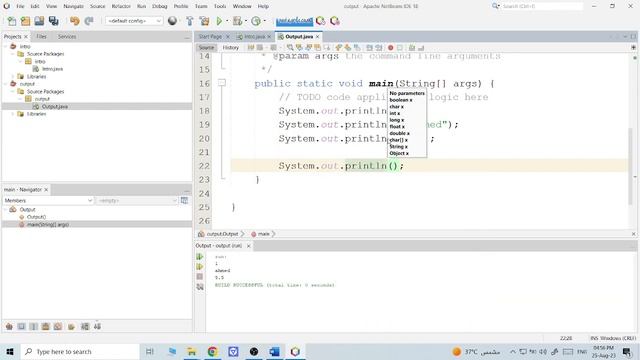Click the red Start Macro Recording icon

pyautogui.click(x=391, y=48)
